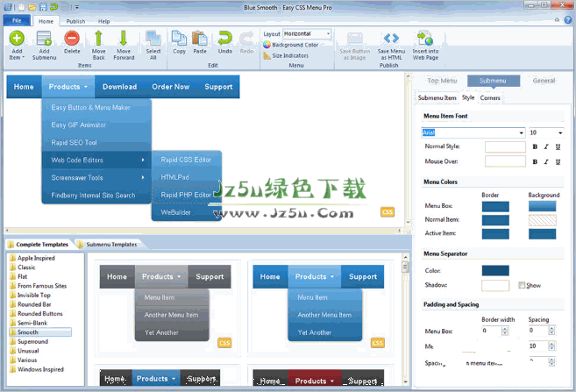
Task: Click CSS badge on blue template
Action: (x=378, y=343)
